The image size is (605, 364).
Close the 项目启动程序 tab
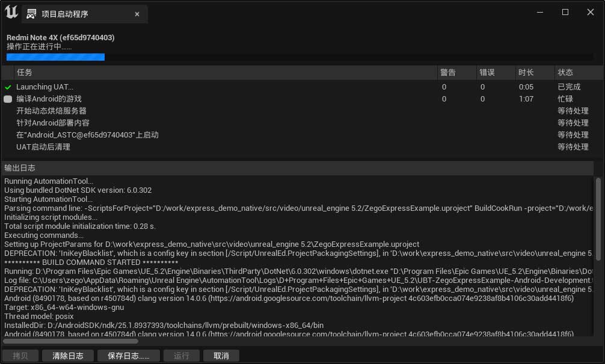[x=137, y=14]
